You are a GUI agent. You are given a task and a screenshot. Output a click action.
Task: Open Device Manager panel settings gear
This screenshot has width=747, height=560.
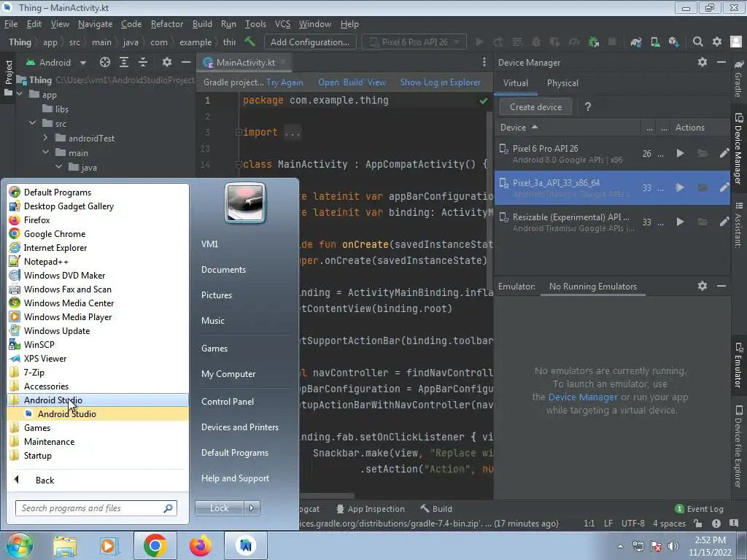(703, 62)
